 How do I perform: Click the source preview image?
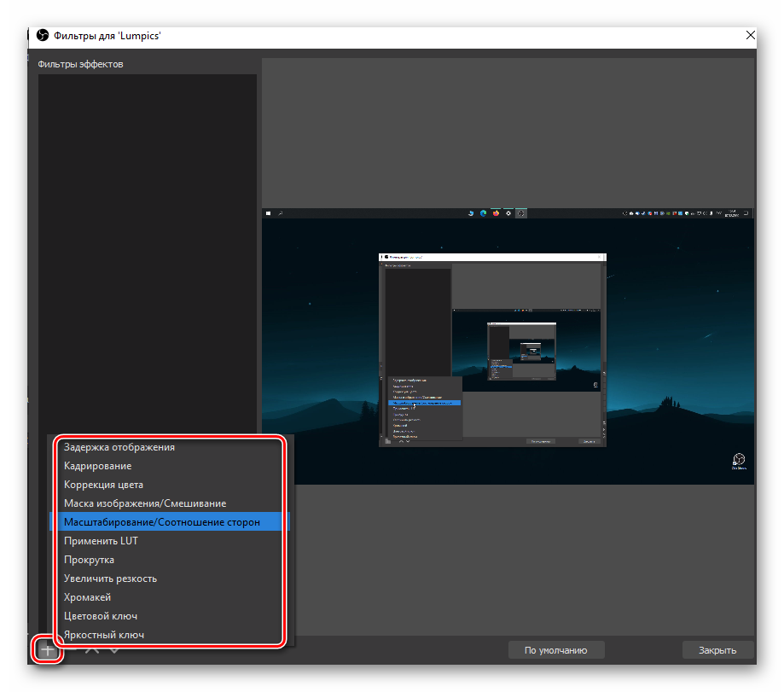click(x=508, y=346)
